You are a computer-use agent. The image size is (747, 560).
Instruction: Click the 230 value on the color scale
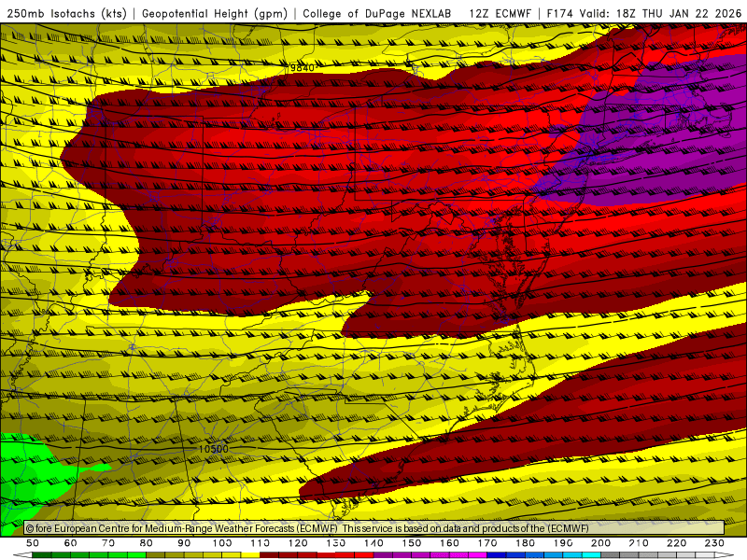[714, 543]
